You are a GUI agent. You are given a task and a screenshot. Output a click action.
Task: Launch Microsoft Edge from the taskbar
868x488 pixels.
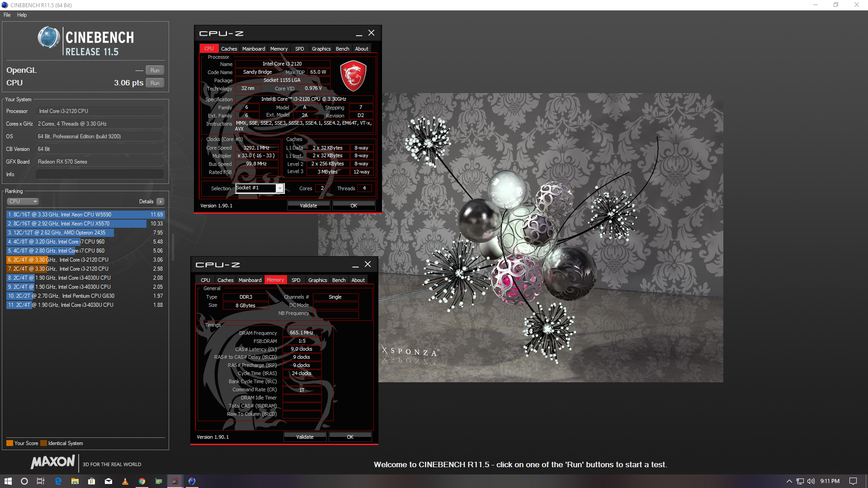58,481
